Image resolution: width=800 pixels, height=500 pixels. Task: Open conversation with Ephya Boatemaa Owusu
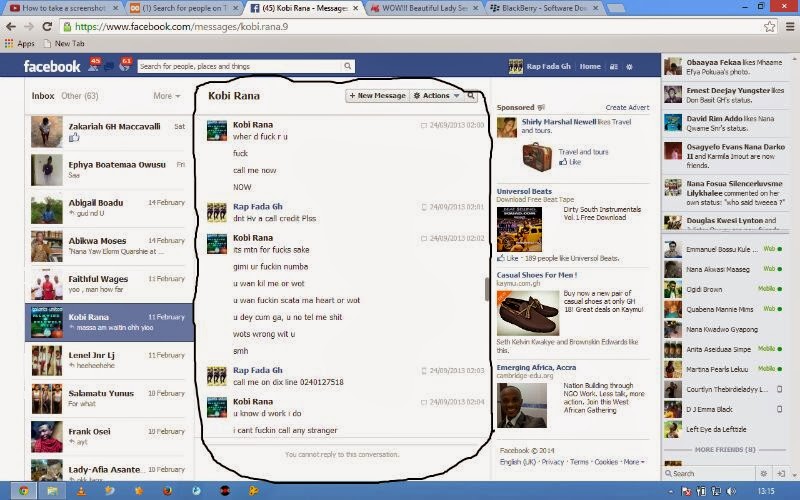[x=109, y=170]
